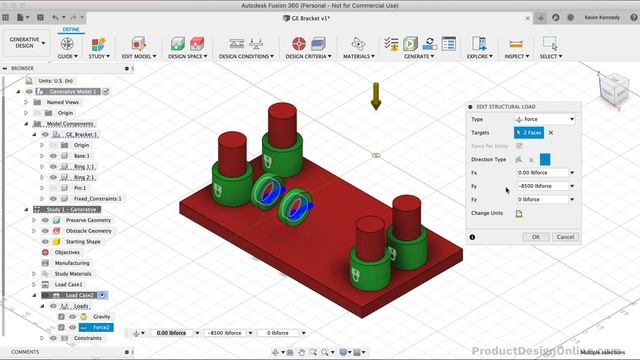
Task: Click the Pan hand icon
Action: tap(302, 352)
